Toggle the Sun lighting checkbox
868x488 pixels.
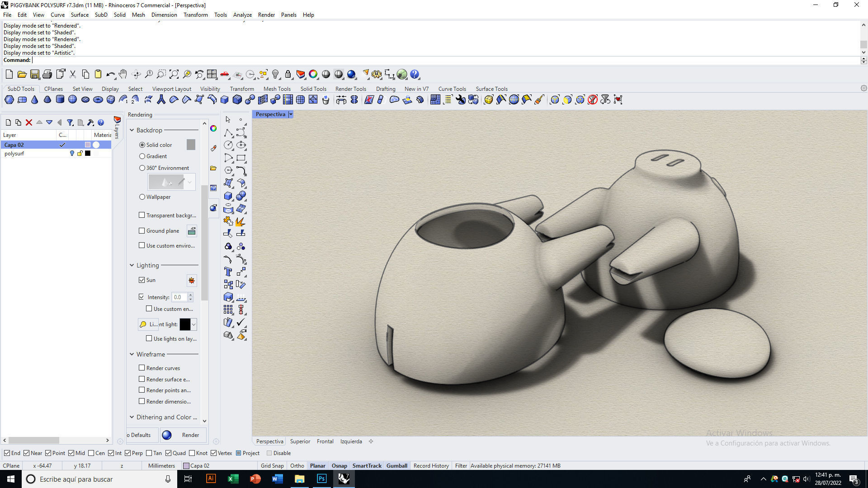tap(142, 280)
